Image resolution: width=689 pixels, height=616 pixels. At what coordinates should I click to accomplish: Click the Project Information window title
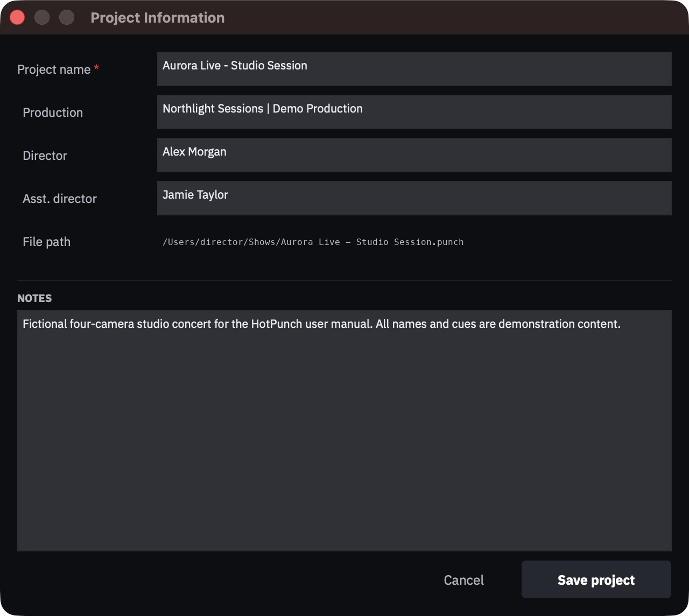click(158, 18)
